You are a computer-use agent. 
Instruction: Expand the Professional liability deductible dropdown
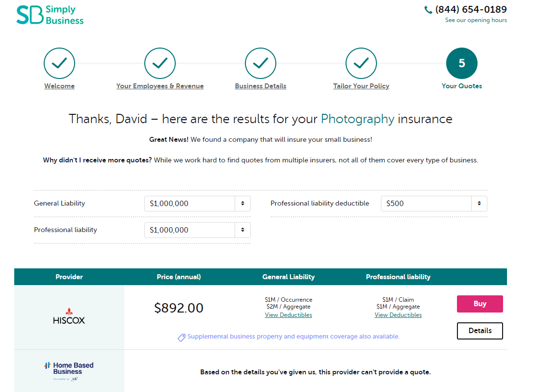434,204
